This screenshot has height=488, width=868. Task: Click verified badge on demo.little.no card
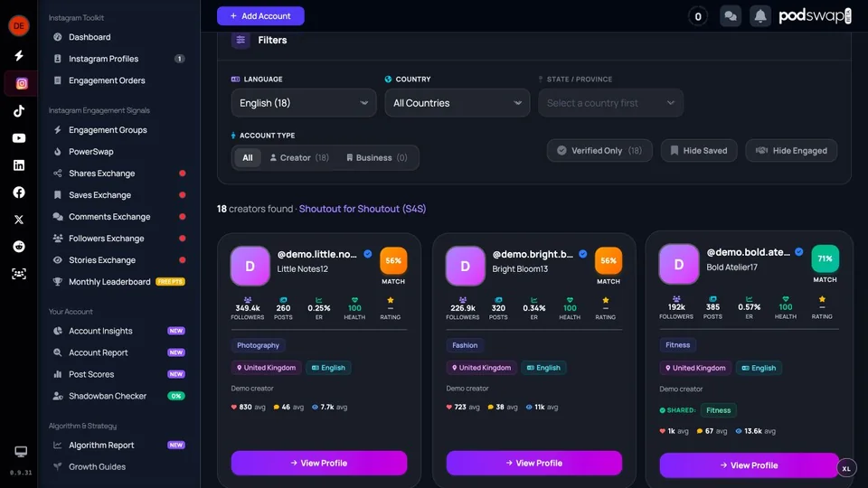(x=368, y=254)
